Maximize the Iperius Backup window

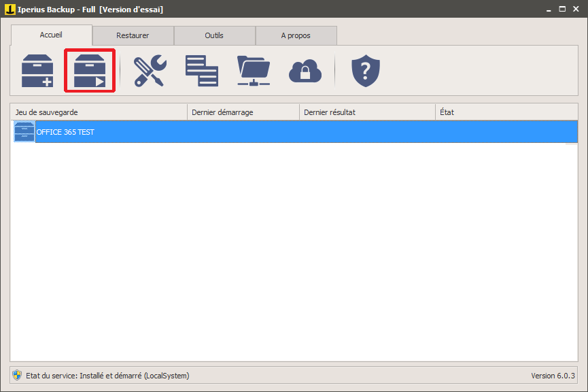pyautogui.click(x=562, y=9)
